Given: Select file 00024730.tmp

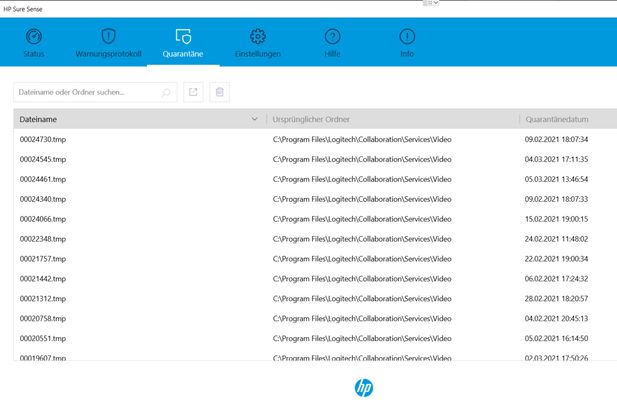Looking at the screenshot, I should pyautogui.click(x=43, y=139).
